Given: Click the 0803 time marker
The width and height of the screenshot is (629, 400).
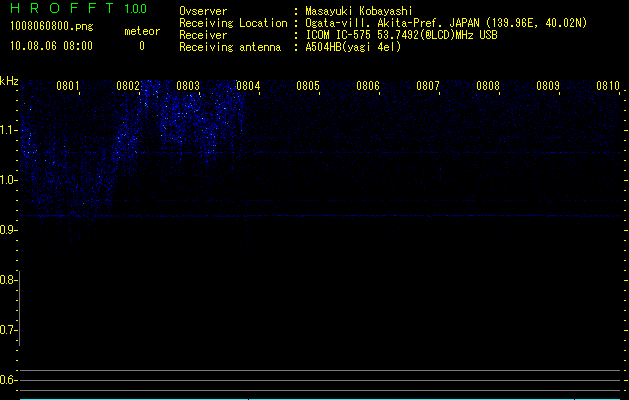Looking at the screenshot, I should click(x=188, y=86).
